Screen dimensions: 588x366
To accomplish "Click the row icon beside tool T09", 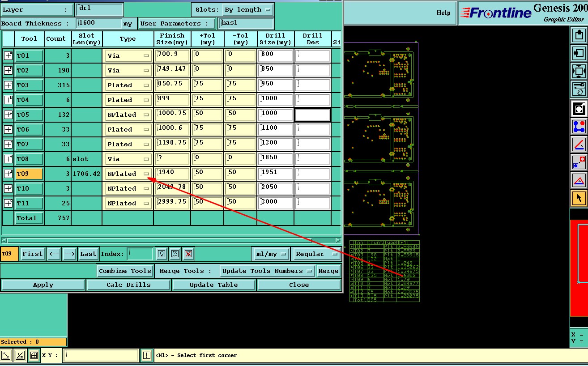I will tap(8, 174).
